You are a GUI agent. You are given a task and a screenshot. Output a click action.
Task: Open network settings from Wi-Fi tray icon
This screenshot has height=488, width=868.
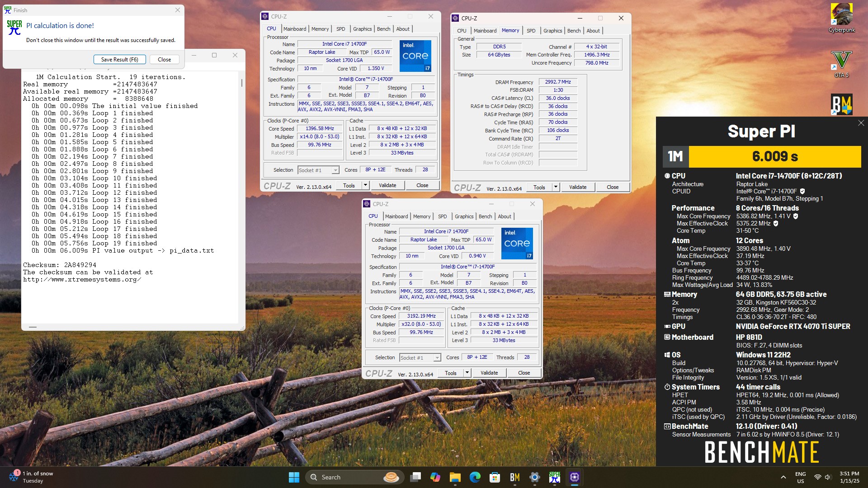[817, 477]
